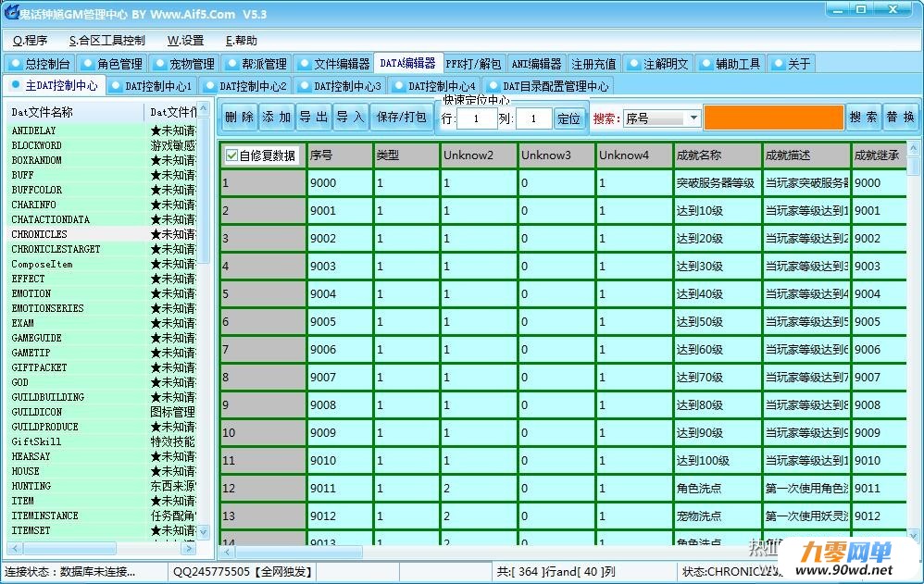This screenshot has height=584, width=924.
Task: Click the 成就描述 column header
Action: point(806,155)
